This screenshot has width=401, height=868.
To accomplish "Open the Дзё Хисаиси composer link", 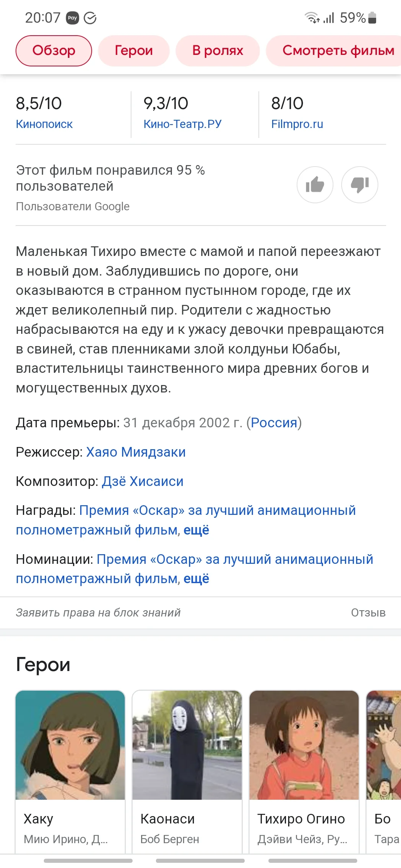I will click(143, 481).
